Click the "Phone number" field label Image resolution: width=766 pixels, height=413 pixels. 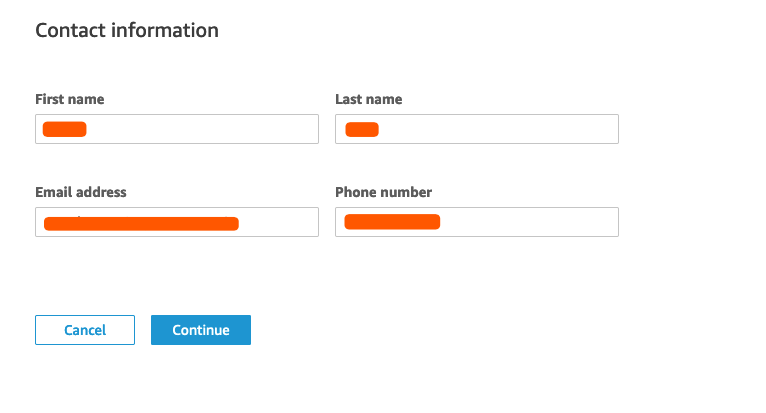click(383, 192)
